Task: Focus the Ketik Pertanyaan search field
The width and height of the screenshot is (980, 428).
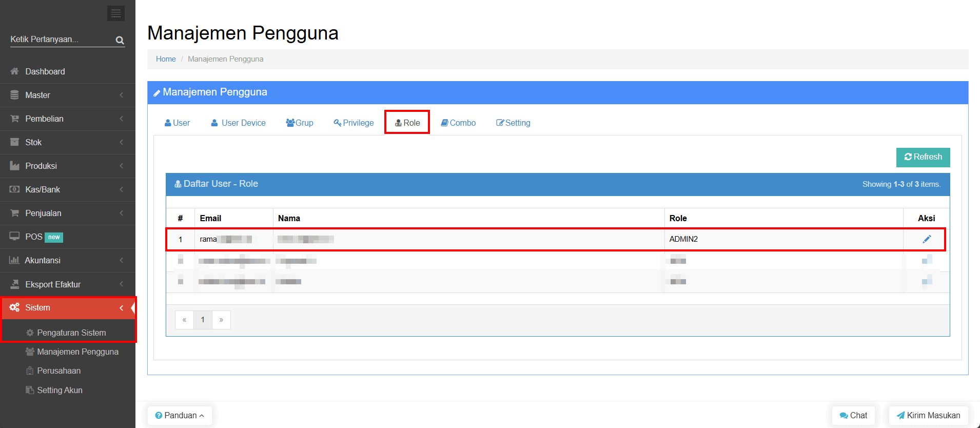Action: [61, 40]
